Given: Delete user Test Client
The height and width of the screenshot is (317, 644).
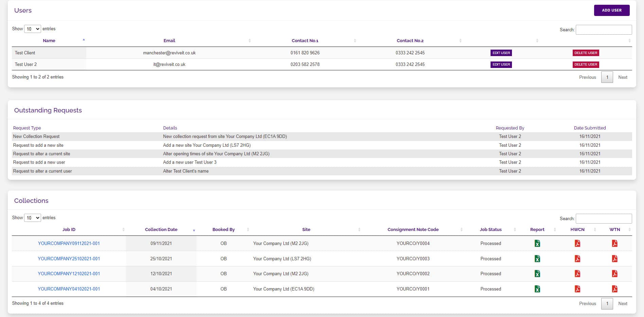Looking at the screenshot, I should (586, 53).
